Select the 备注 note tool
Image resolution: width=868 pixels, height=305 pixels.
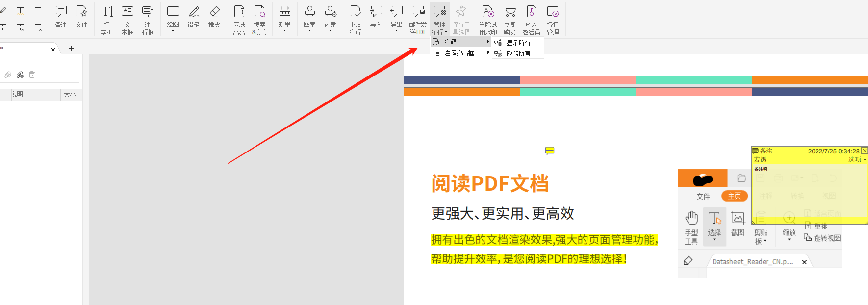[x=61, y=17]
